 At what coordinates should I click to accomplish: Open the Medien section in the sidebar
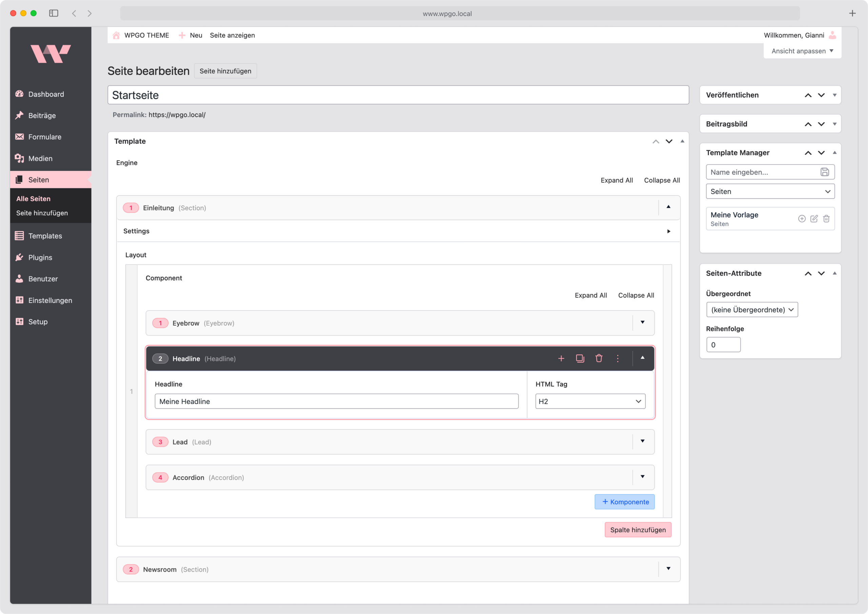click(40, 158)
